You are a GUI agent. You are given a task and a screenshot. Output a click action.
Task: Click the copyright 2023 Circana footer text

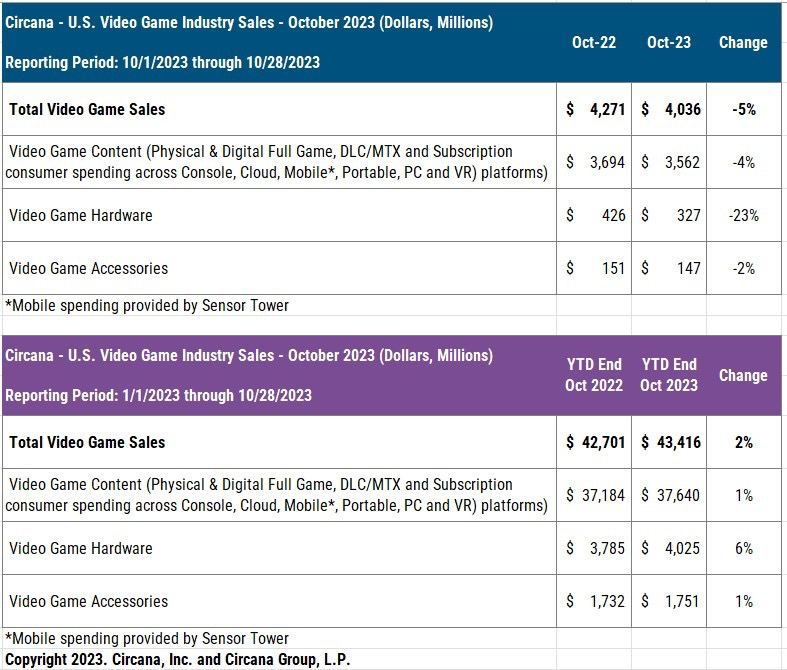(x=178, y=659)
